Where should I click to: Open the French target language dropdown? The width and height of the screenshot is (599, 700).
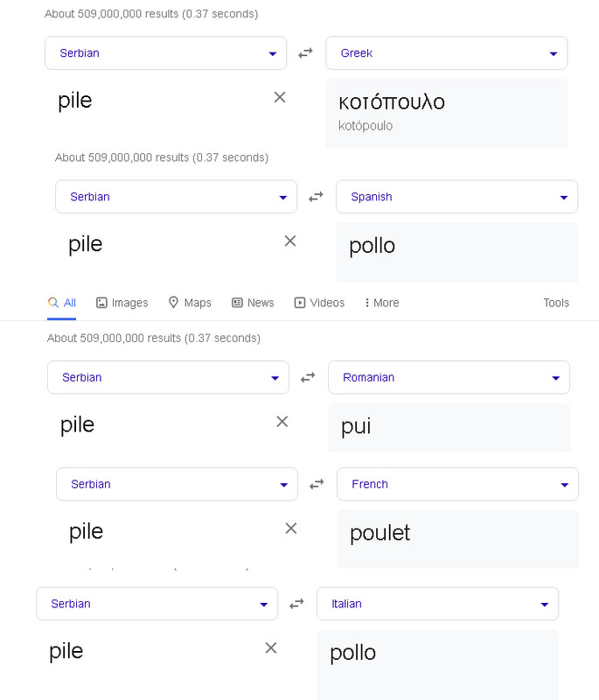pos(457,484)
